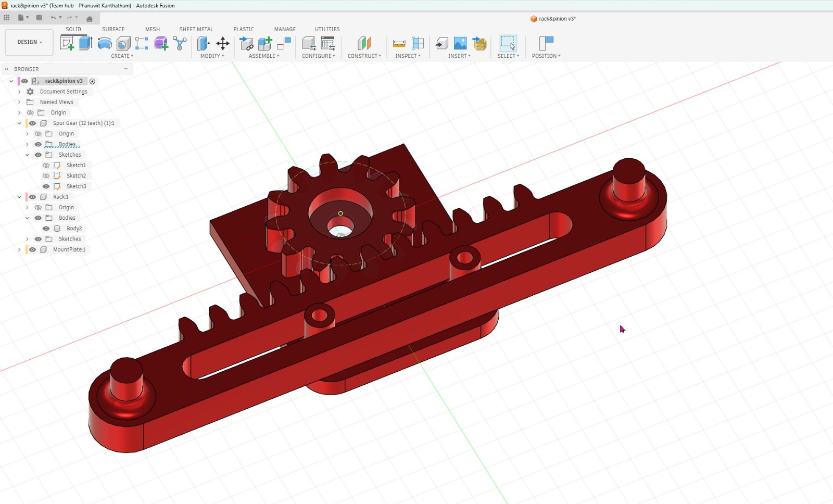Collapse the Rack:1 component node
The image size is (833, 504).
(x=19, y=197)
